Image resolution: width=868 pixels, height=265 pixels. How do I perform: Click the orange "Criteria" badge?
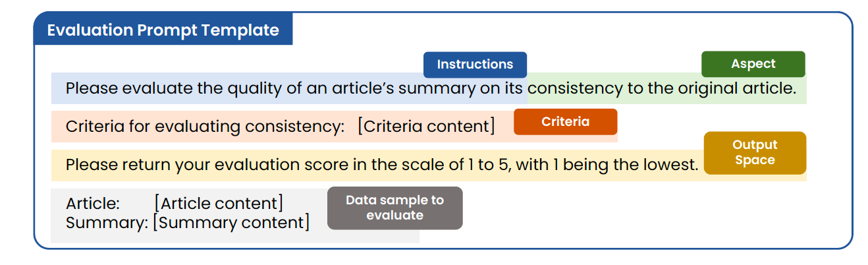[x=565, y=122]
